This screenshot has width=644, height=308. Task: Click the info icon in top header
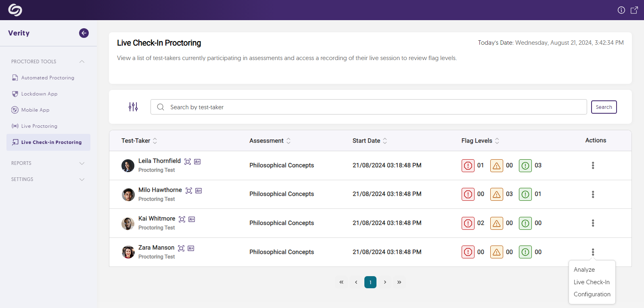[621, 10]
